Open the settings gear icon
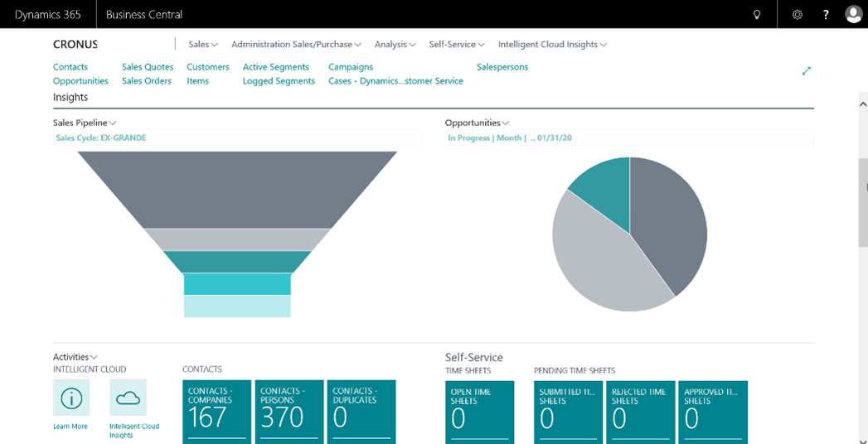 [x=798, y=15]
